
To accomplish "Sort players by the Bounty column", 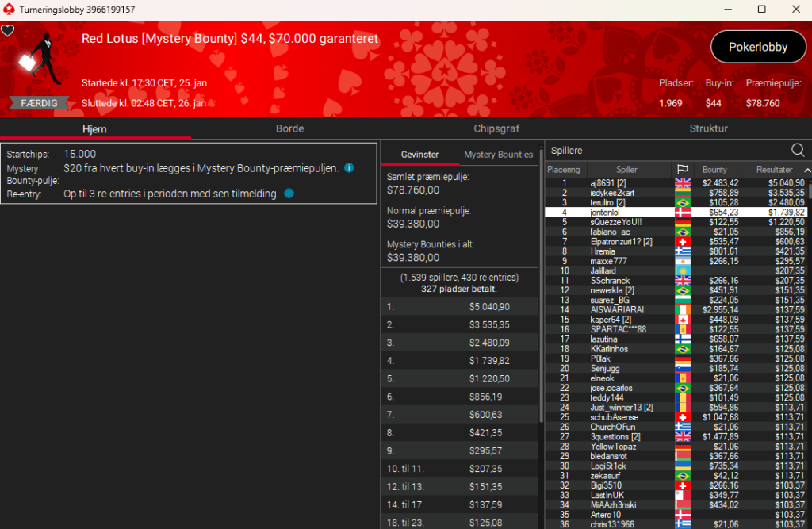I will [x=714, y=170].
